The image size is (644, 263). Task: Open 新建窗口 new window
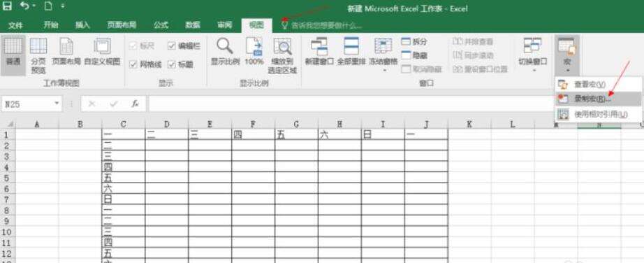point(319,52)
